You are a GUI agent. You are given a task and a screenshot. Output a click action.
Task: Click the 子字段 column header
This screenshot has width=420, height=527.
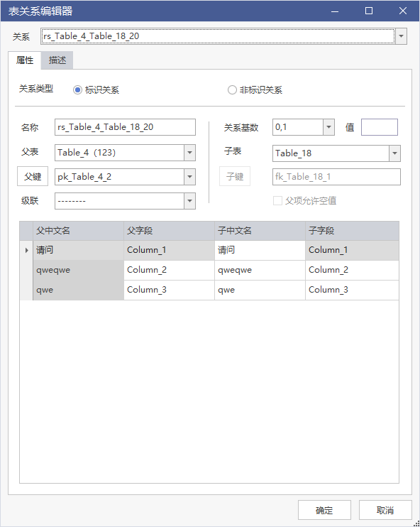click(352, 231)
